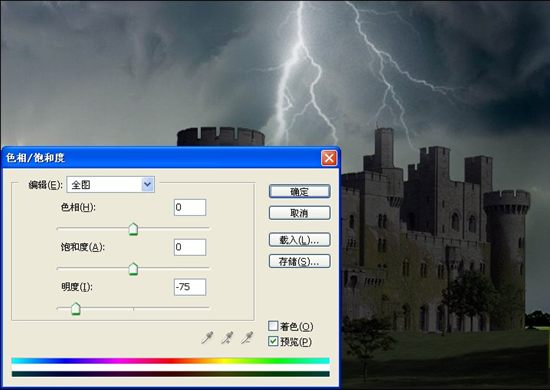Screen dimensions: 550x390
Task: Click the 明度(I) slider handle
Action: click(x=76, y=309)
